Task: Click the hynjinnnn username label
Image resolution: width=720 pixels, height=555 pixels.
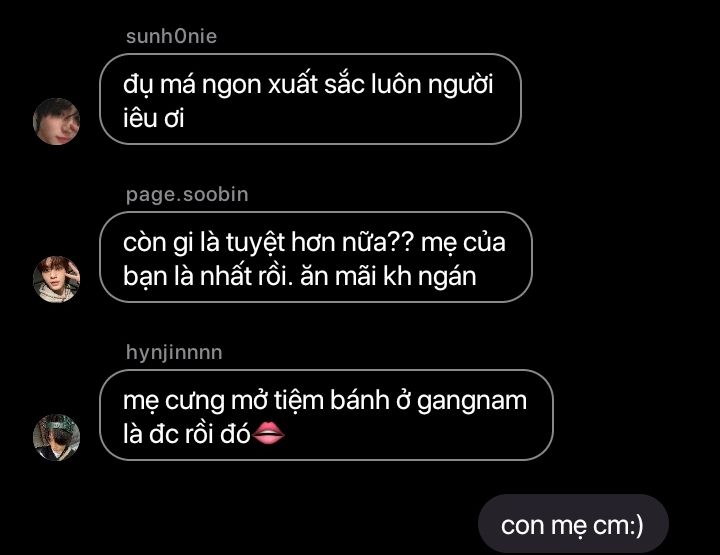Action: click(x=174, y=353)
